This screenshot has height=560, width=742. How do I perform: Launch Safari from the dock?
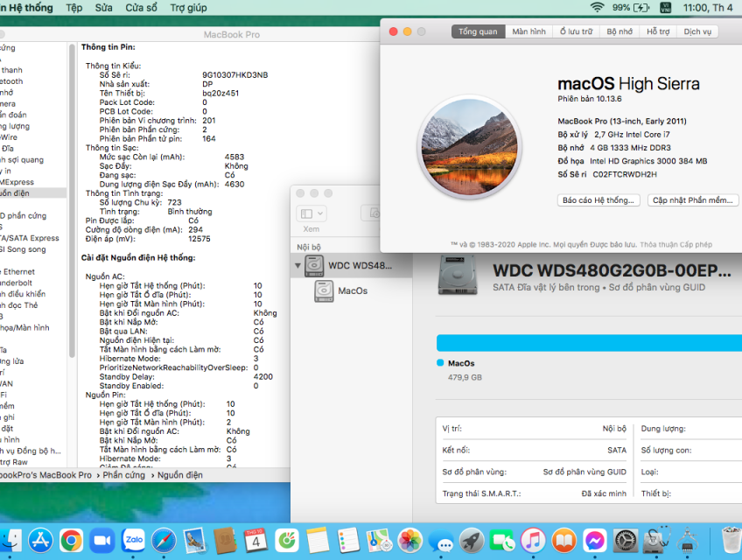coord(164,540)
